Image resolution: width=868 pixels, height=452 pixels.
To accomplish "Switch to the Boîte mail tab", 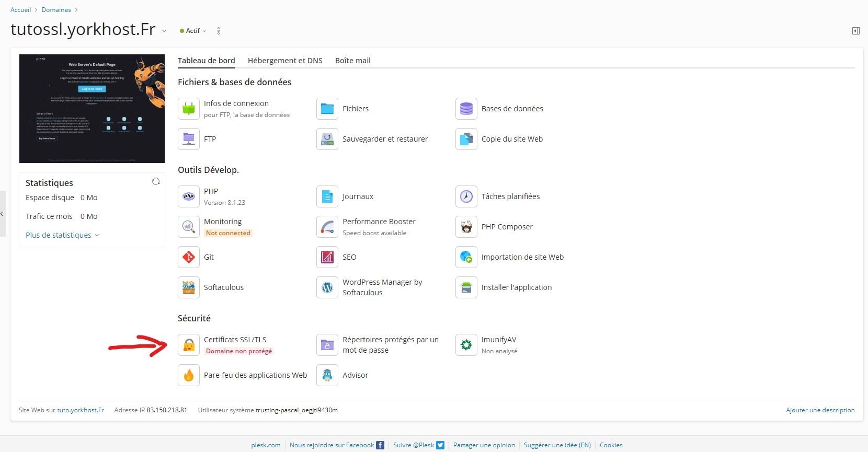I will click(352, 61).
